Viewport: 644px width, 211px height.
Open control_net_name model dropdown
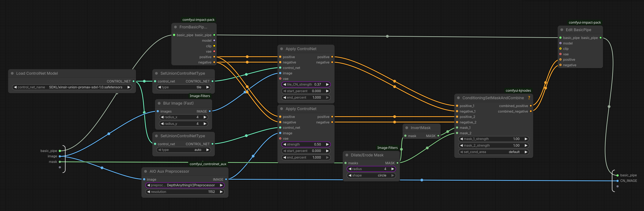(x=72, y=87)
